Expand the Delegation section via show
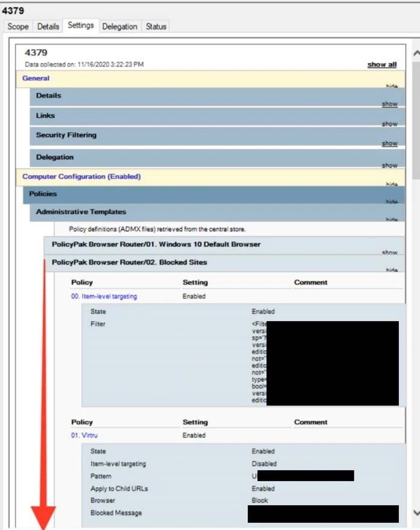The image size is (420, 530). point(389,165)
